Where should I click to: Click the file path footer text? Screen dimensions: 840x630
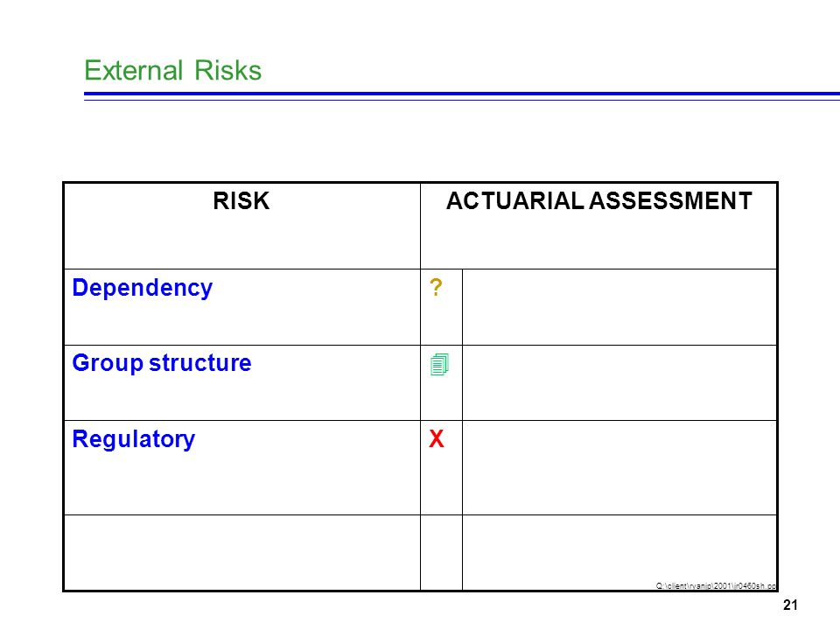pos(716,585)
